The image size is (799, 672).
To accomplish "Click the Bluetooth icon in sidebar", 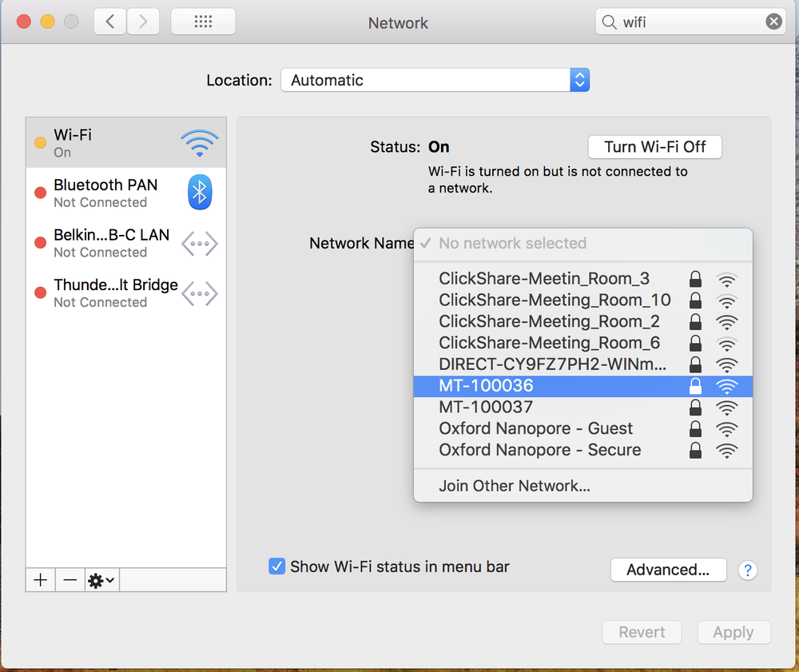I will (x=200, y=192).
